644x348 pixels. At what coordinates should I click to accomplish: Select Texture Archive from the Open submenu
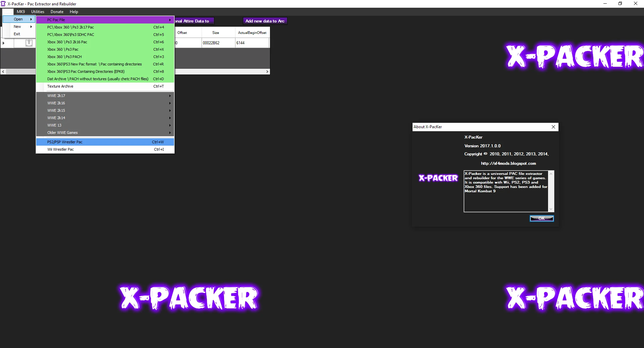click(x=60, y=86)
